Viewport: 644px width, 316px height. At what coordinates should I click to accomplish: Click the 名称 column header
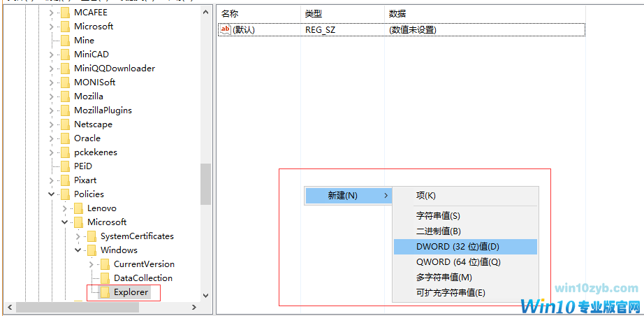click(x=230, y=14)
